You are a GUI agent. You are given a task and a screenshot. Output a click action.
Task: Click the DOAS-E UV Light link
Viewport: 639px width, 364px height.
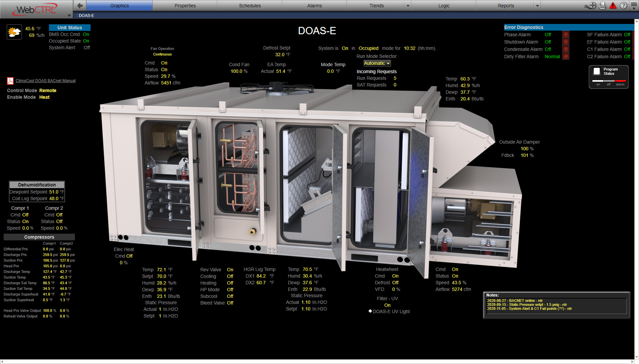pos(391,311)
